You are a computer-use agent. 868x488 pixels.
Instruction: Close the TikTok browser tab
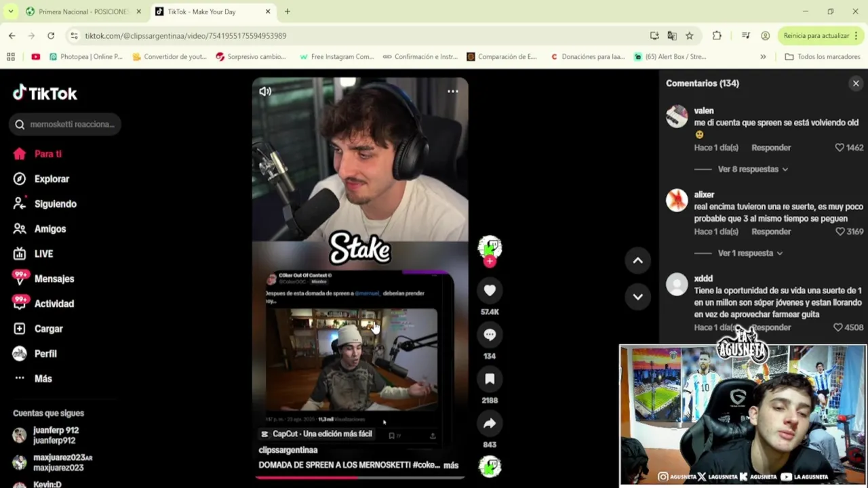pos(268,12)
